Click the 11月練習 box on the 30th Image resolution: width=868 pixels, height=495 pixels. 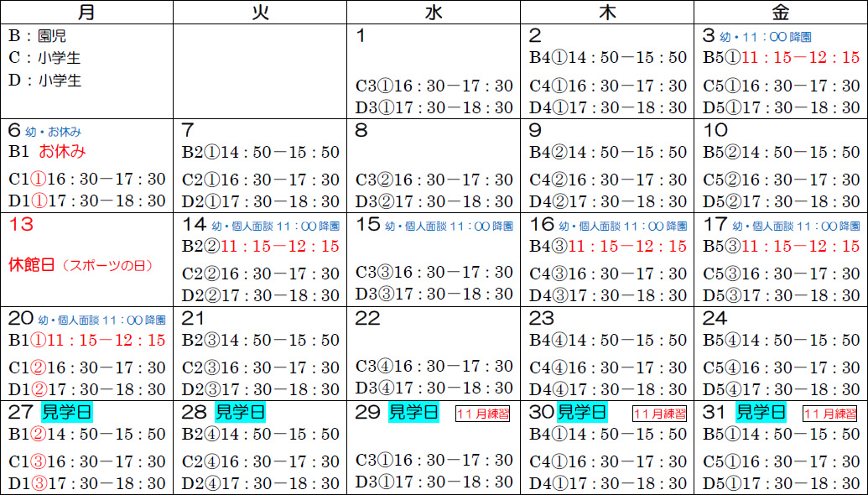pos(659,414)
